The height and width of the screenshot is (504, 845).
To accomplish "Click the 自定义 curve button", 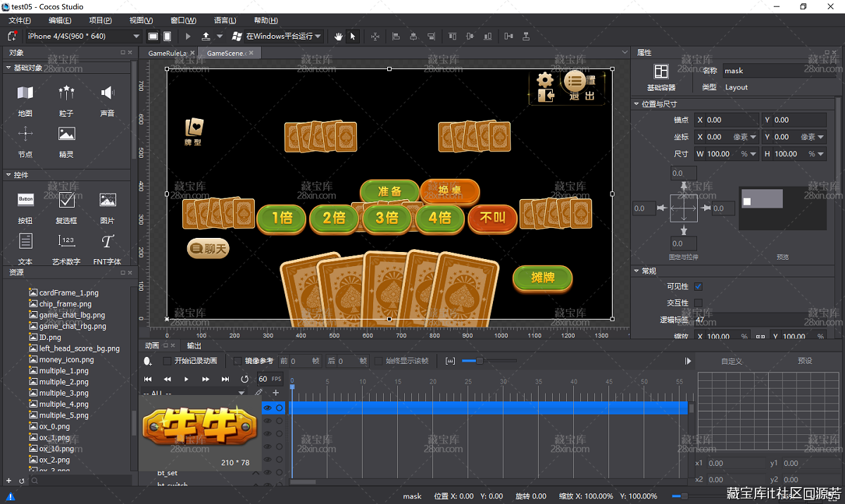I will pos(732,361).
